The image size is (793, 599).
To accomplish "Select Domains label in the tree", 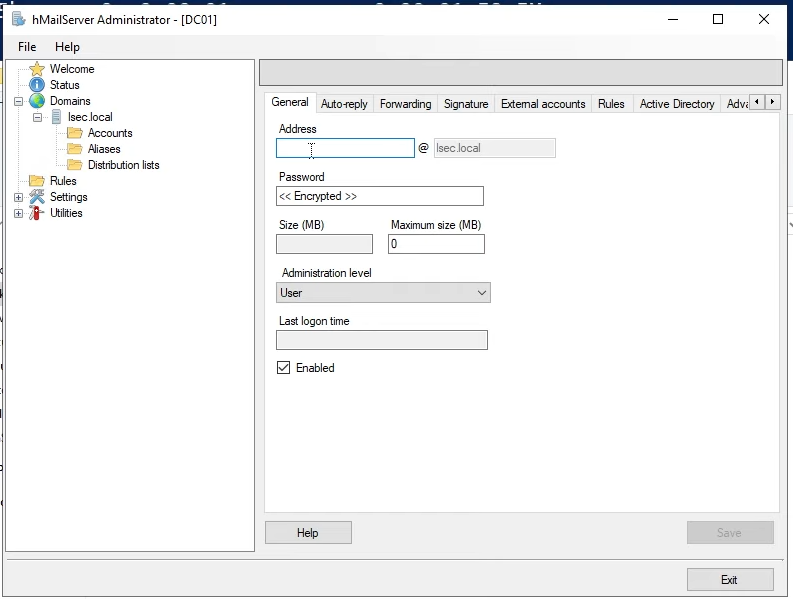I will (x=70, y=101).
